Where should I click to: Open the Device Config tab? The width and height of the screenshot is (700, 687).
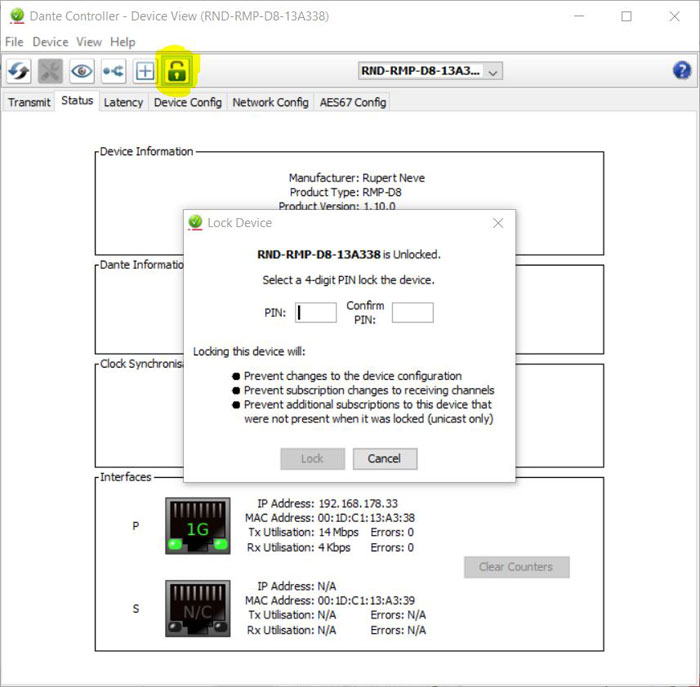click(x=187, y=102)
